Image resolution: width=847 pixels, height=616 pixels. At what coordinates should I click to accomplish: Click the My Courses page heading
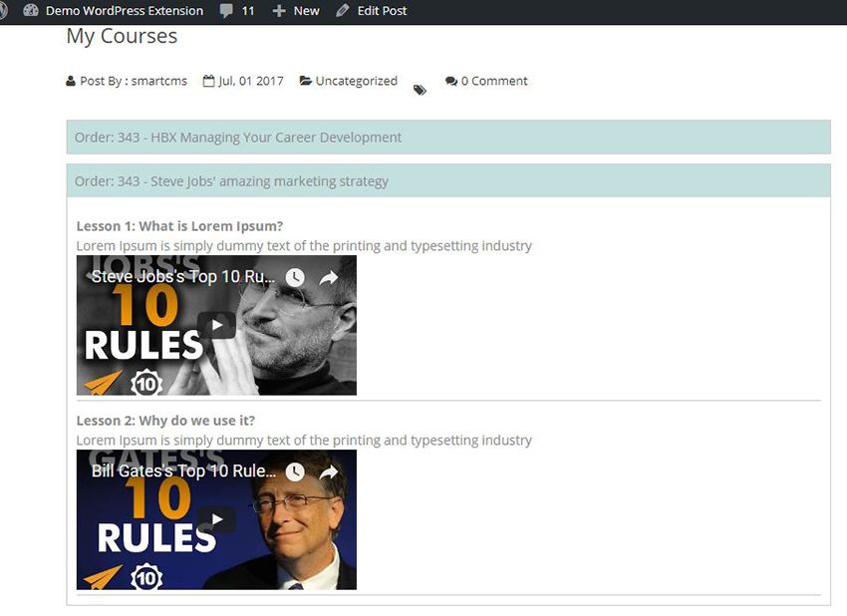(123, 36)
